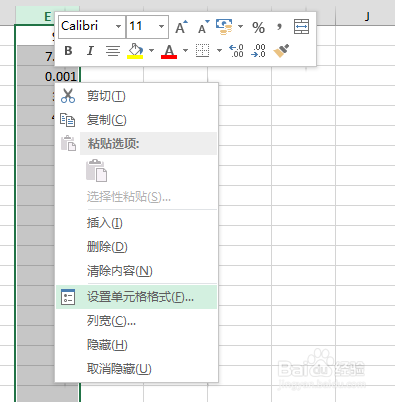
Task: Open the borders dropdown arrow
Action: 219,51
